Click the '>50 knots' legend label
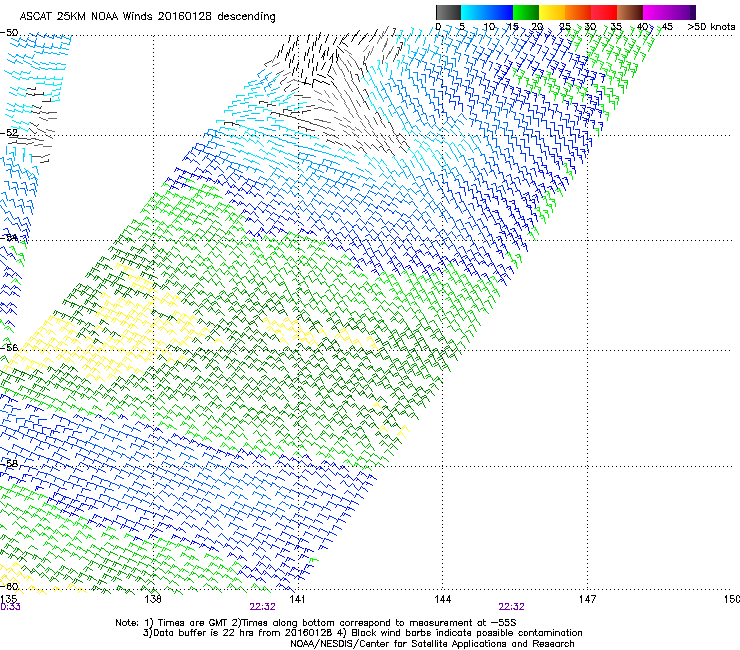The width and height of the screenshot is (740, 650). (711, 26)
